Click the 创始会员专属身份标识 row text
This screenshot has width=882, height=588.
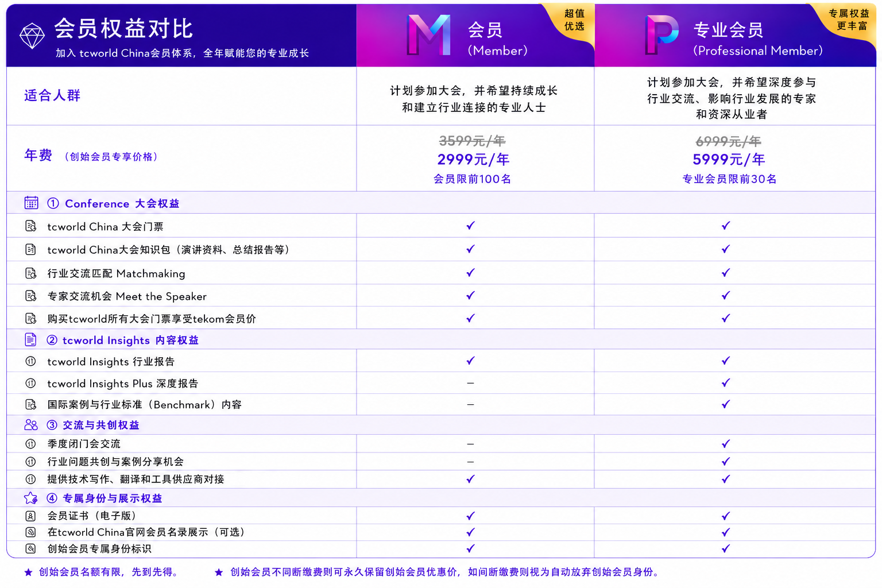coord(99,549)
